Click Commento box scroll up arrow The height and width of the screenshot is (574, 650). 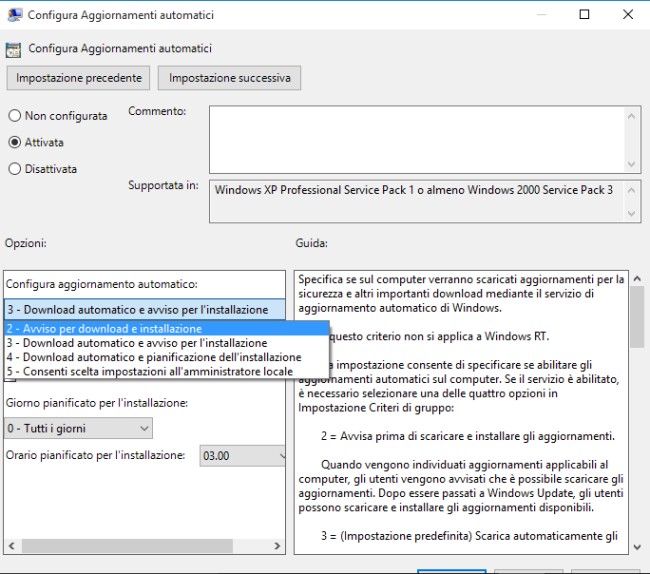pos(631,116)
